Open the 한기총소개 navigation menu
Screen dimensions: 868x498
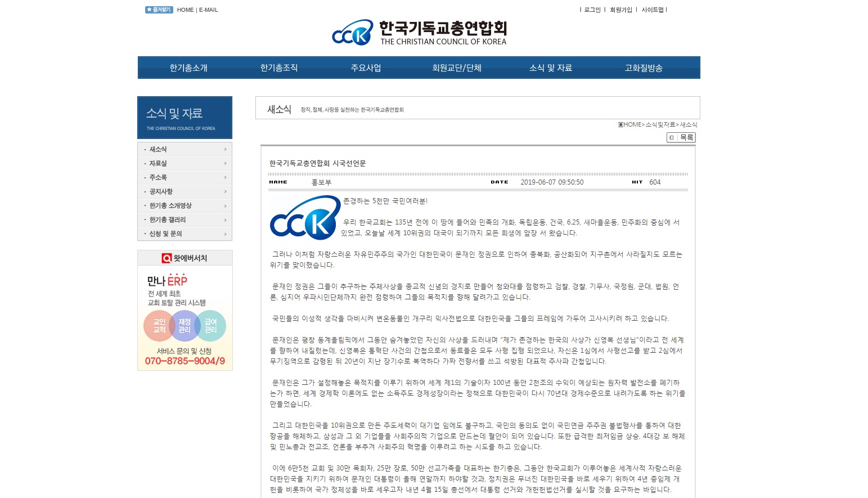[x=188, y=68]
